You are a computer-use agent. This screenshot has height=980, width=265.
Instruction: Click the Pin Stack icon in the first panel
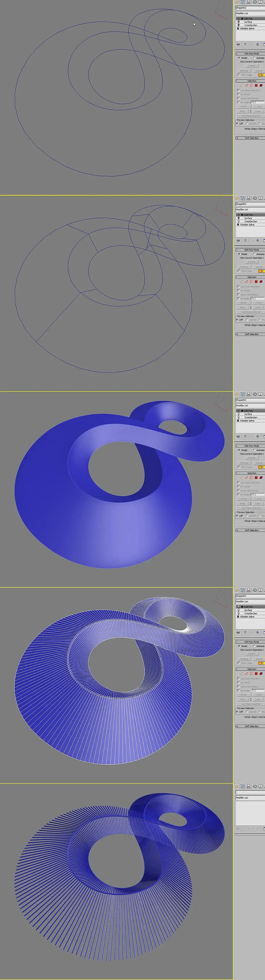point(238,44)
